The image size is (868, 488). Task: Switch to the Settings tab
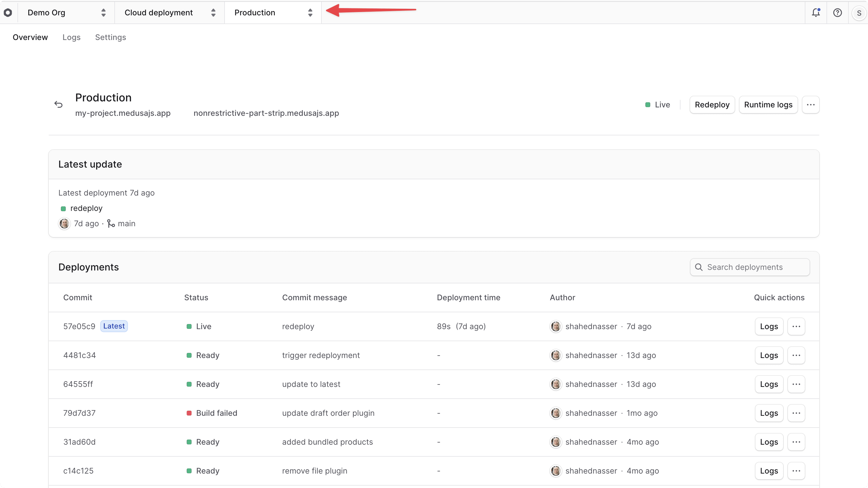pyautogui.click(x=110, y=37)
